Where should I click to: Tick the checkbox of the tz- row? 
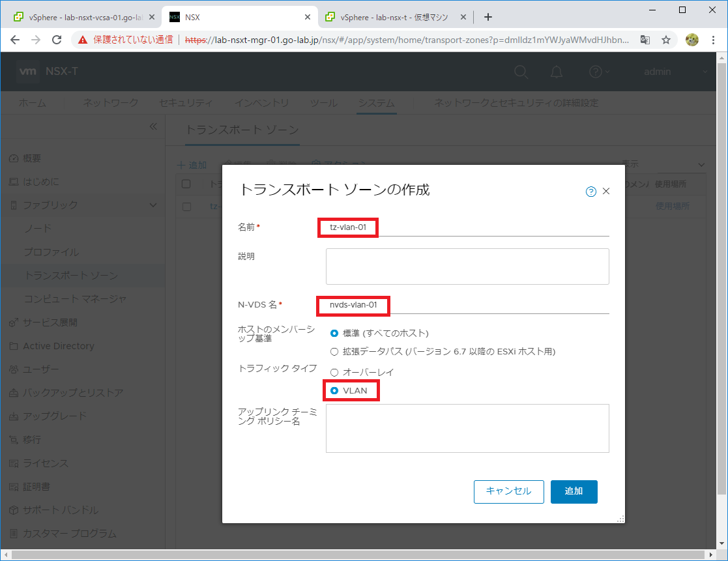(186, 207)
